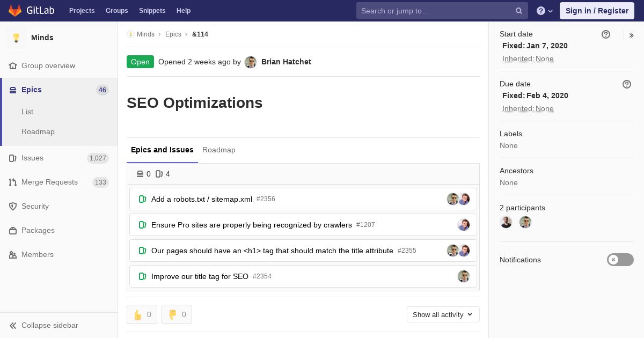This screenshot has height=338, width=644.
Task: Open the help question-mark dropdown
Action: pyautogui.click(x=545, y=11)
